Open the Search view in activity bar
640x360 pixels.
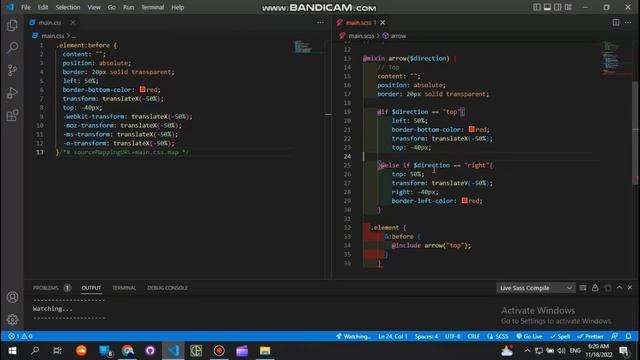pyautogui.click(x=12, y=48)
